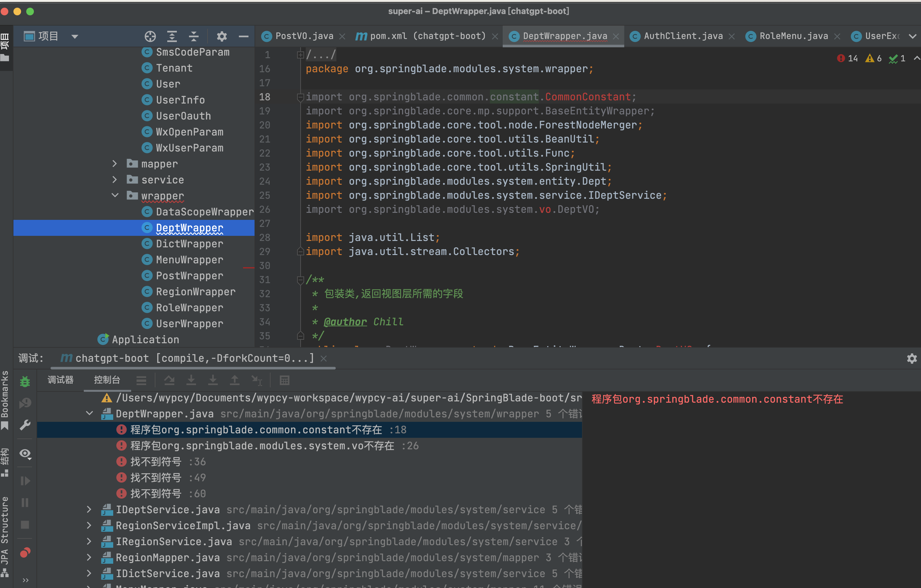Switch to 调试器 debugger tab
Screen dimensions: 921x588
tap(60, 380)
